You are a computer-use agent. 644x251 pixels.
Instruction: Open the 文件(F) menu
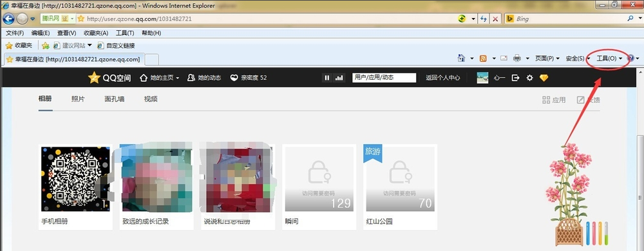point(15,33)
